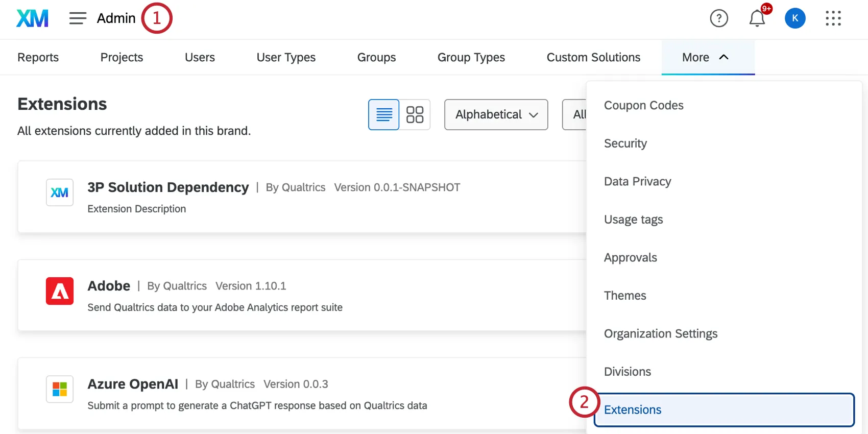Open the 3P Solution Dependency extension

168,187
